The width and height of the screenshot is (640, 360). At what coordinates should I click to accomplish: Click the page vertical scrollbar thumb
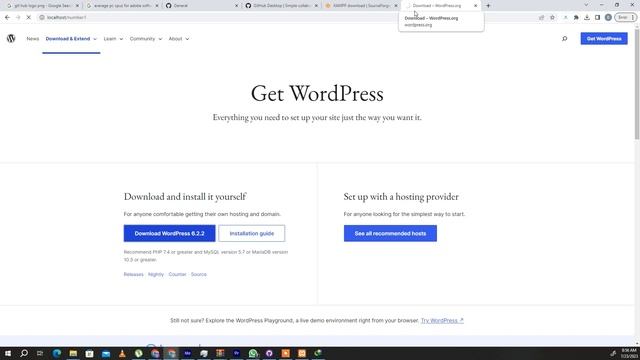click(x=637, y=84)
